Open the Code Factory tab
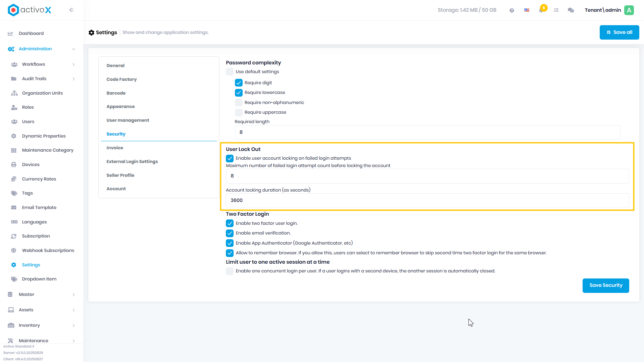 pos(121,80)
